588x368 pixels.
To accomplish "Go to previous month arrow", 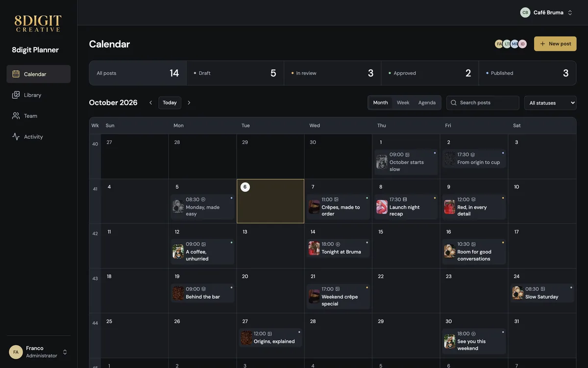I will pos(150,103).
